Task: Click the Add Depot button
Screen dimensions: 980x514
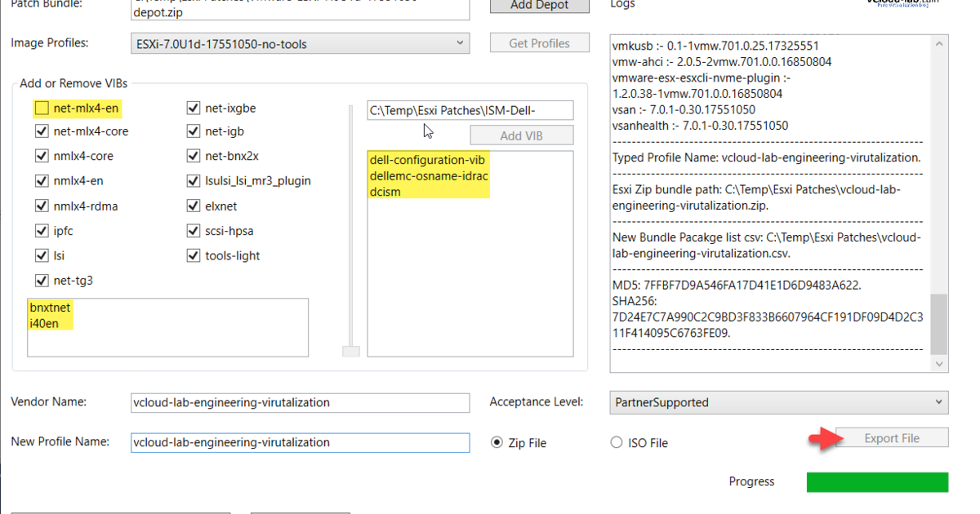Action: pos(540,5)
